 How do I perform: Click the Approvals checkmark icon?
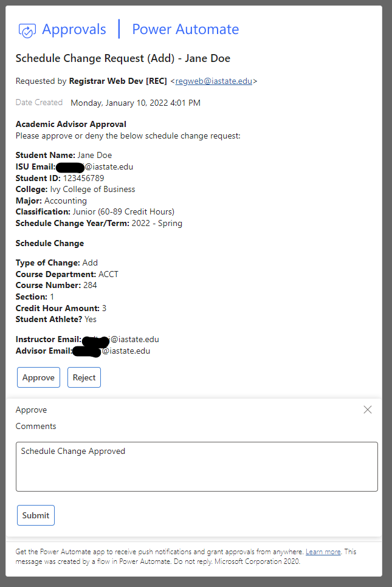tap(27, 30)
